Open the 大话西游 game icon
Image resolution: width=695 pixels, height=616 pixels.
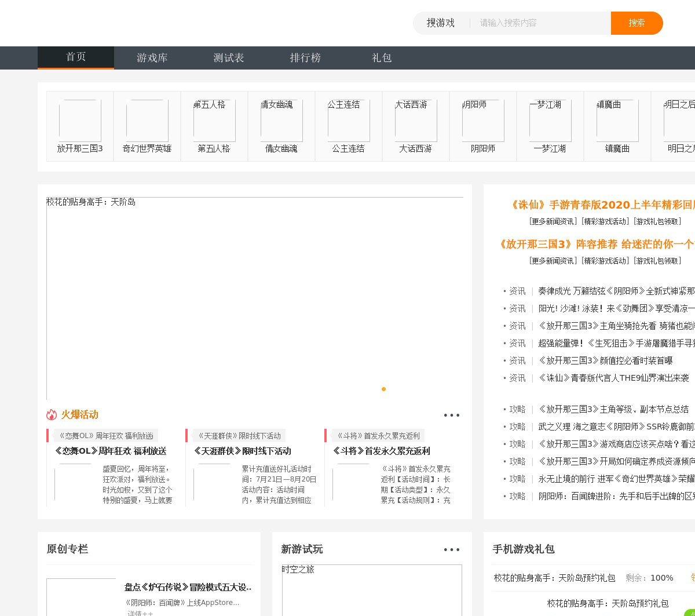click(416, 121)
